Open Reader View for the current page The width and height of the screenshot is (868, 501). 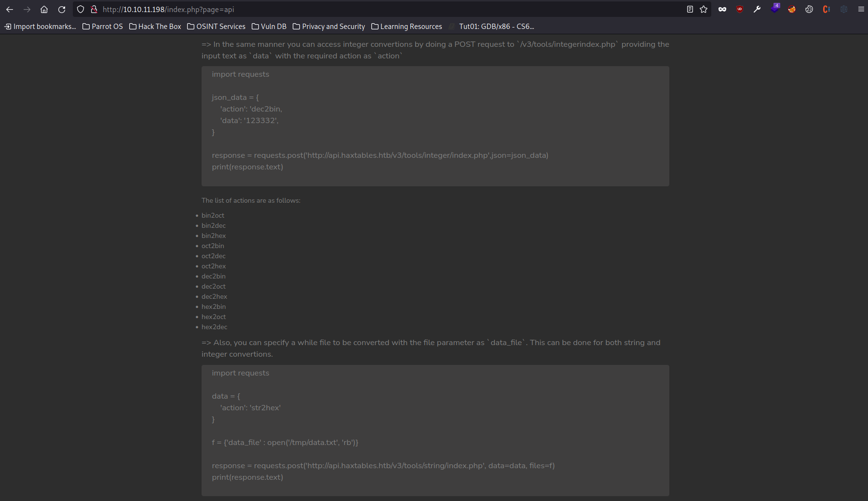(x=690, y=9)
